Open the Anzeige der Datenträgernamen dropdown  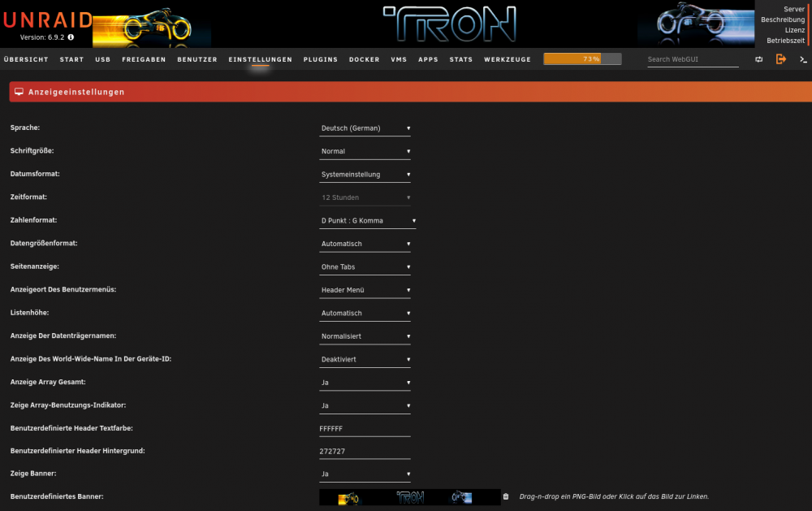365,336
